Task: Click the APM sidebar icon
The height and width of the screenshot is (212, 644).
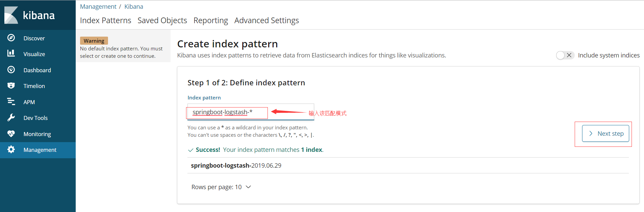Action: [x=11, y=102]
